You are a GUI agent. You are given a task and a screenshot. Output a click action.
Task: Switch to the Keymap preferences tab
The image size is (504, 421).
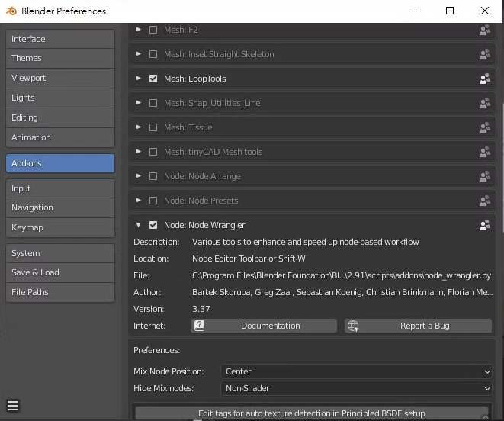click(x=59, y=227)
